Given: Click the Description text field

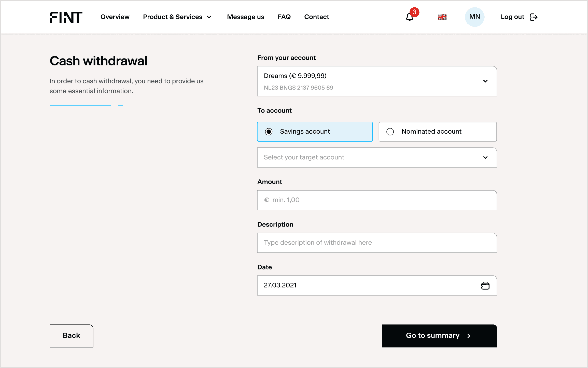Looking at the screenshot, I should point(377,243).
